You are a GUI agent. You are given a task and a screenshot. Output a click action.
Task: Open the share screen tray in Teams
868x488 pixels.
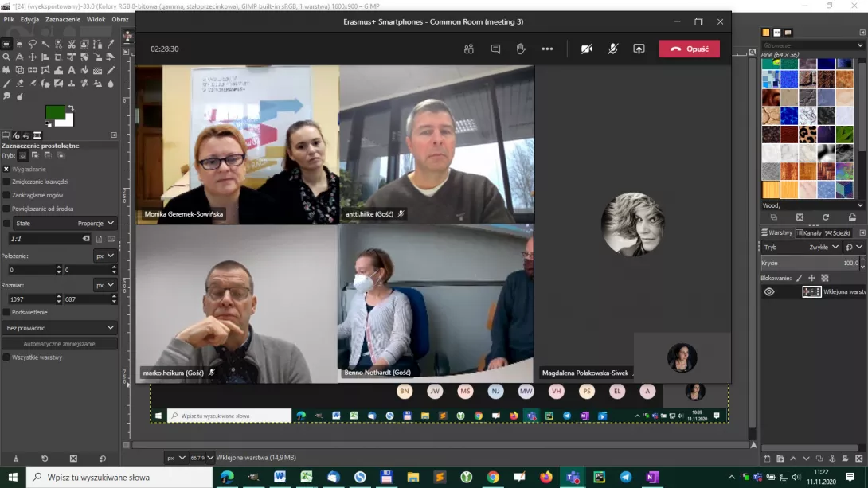pyautogui.click(x=639, y=49)
